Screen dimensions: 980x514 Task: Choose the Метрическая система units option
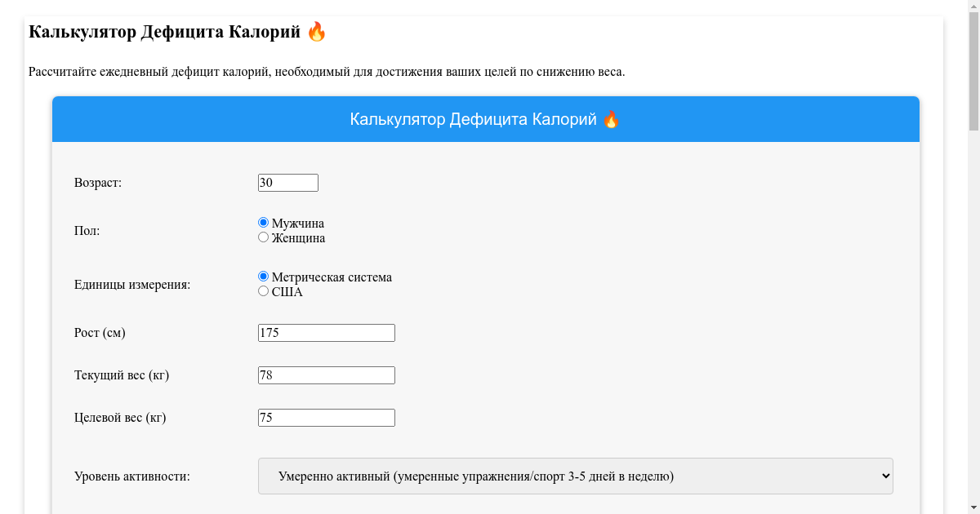(x=263, y=277)
